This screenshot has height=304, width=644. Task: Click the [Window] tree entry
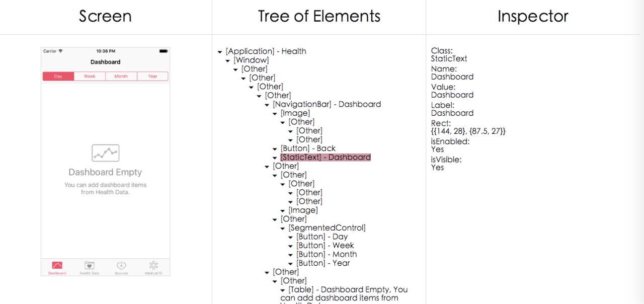tap(252, 60)
